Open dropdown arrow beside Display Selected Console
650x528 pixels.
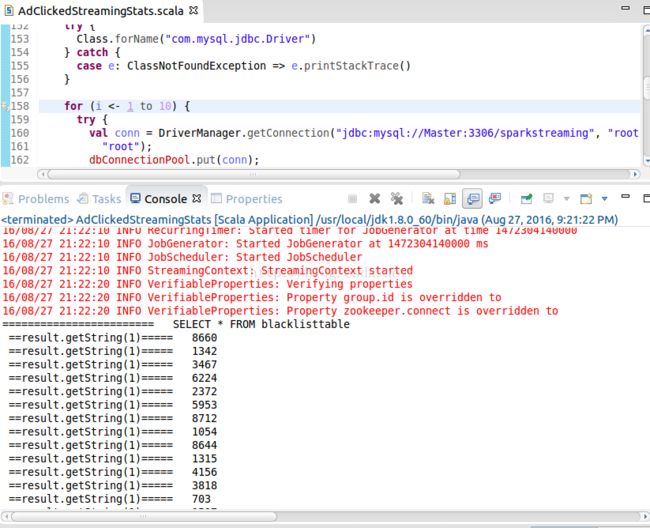566,199
